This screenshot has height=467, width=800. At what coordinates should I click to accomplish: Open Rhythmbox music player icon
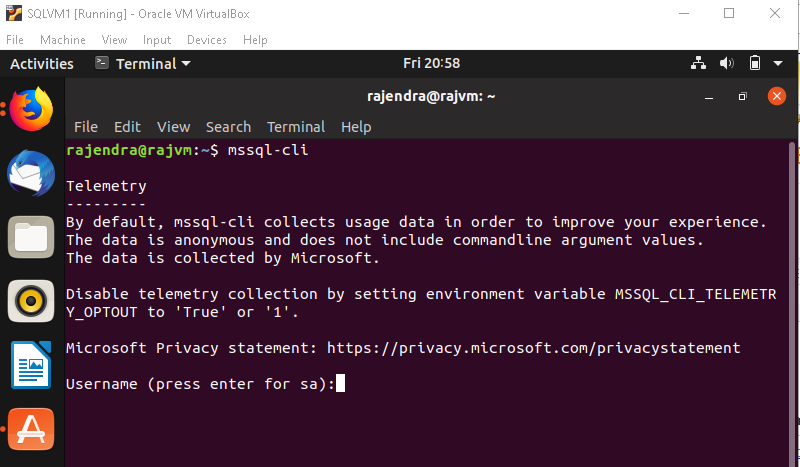[x=31, y=300]
